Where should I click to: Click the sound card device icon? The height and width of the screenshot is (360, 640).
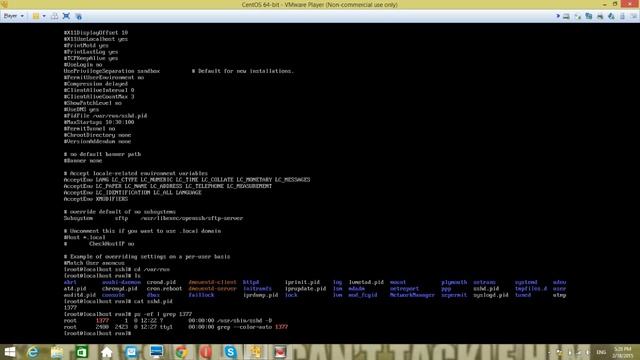[611, 16]
